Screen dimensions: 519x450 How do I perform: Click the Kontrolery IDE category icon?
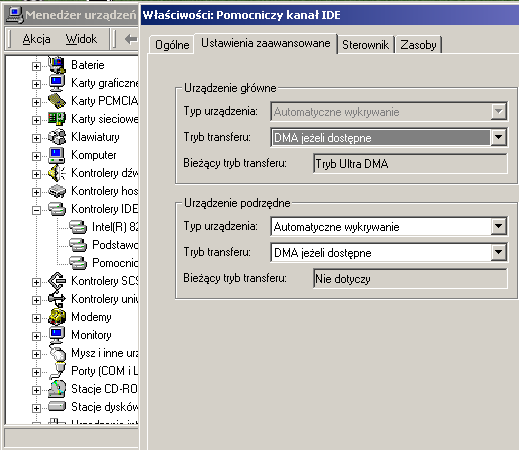click(x=57, y=209)
